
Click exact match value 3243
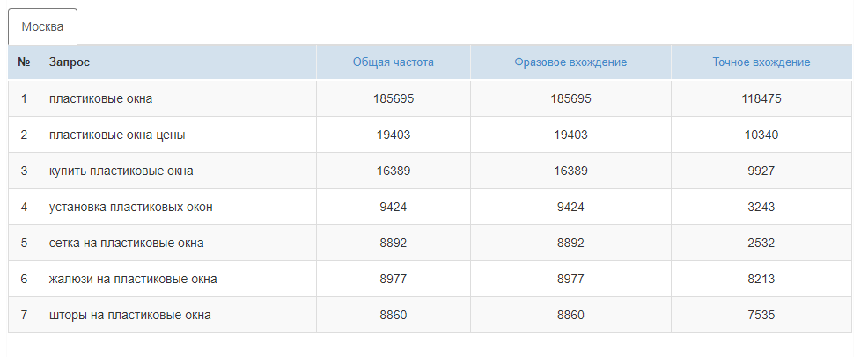(x=761, y=207)
